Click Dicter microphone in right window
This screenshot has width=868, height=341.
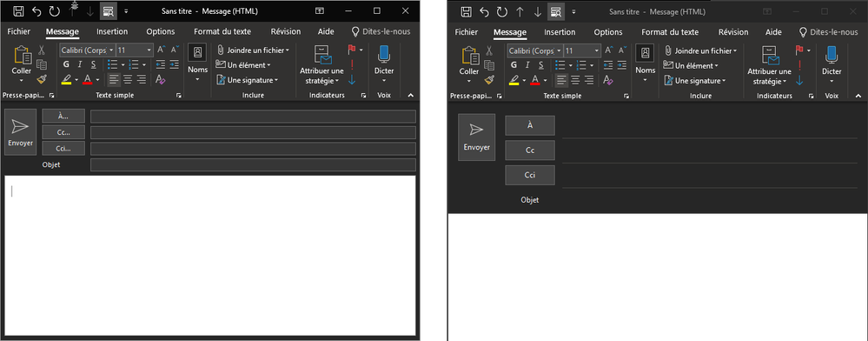tap(831, 56)
